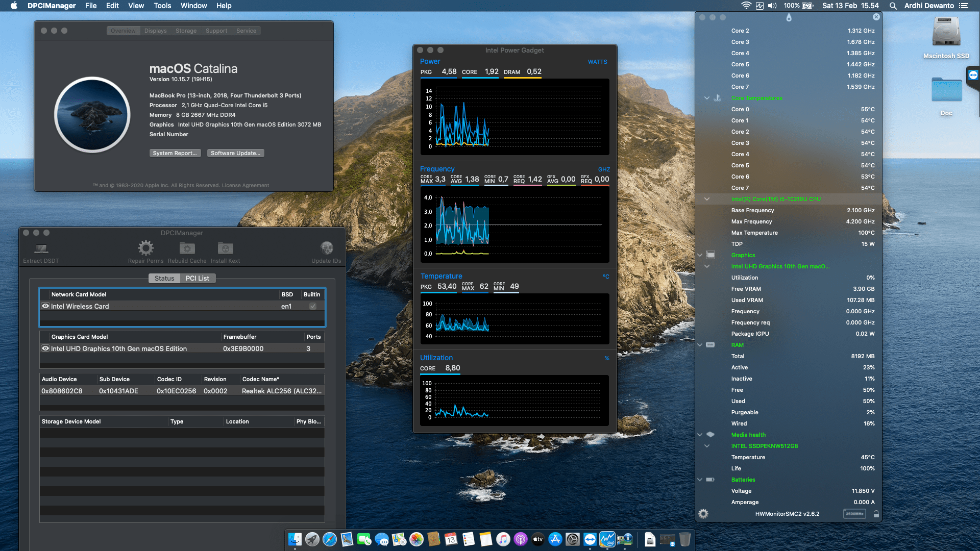Click Software Update button

235,153
